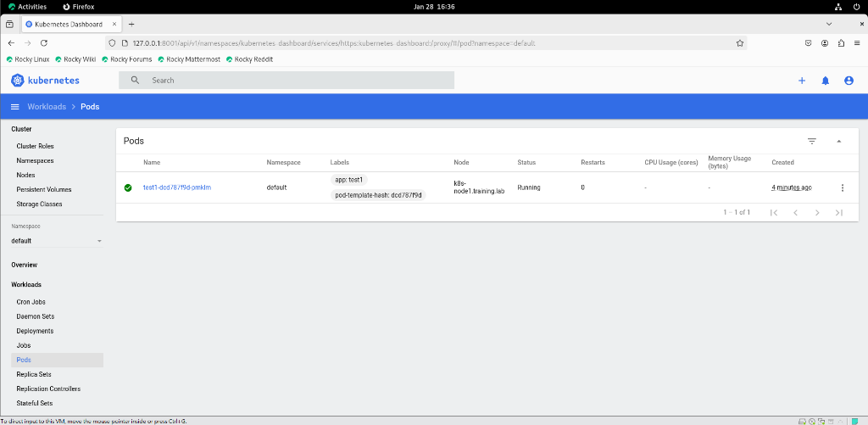Click the Workloads sidebar heading
Viewport: 868px width, 425px height.
click(x=26, y=285)
